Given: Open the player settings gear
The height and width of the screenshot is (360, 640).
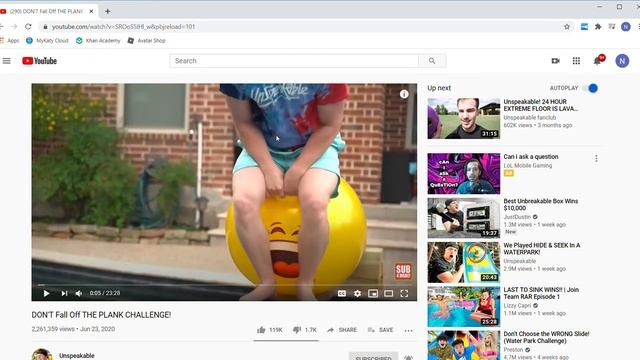Looking at the screenshot, I should click(357, 293).
